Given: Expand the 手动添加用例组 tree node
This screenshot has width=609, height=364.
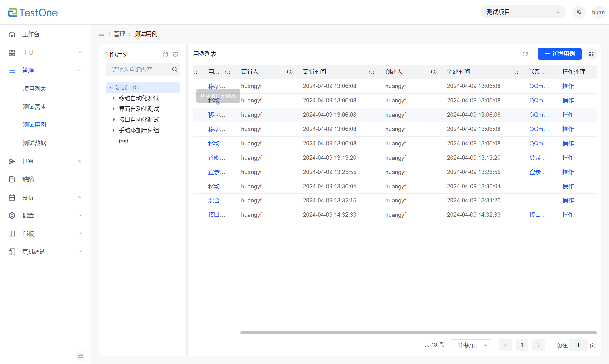Looking at the screenshot, I should coord(114,130).
